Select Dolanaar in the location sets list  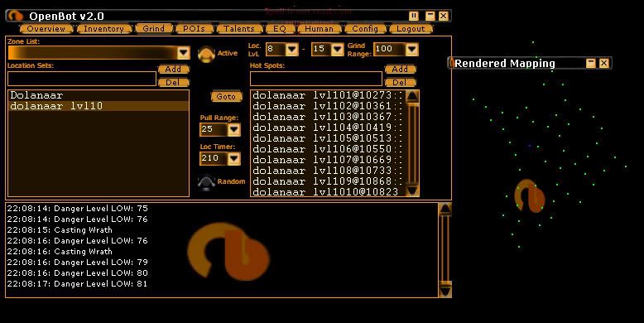pos(99,95)
